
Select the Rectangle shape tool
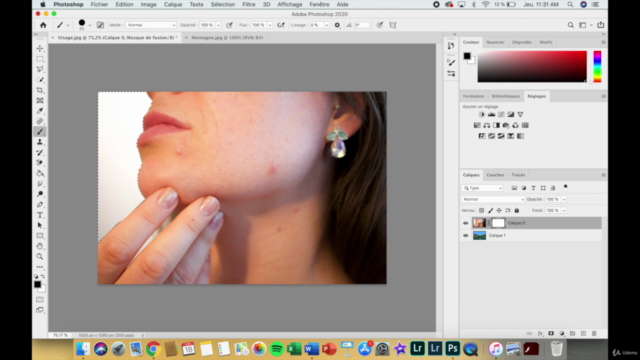[40, 236]
